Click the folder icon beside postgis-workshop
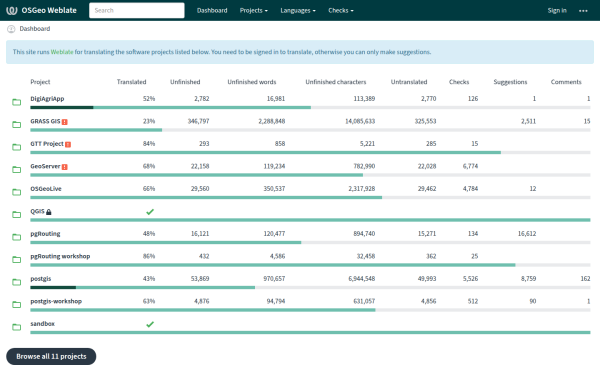 pos(16,305)
